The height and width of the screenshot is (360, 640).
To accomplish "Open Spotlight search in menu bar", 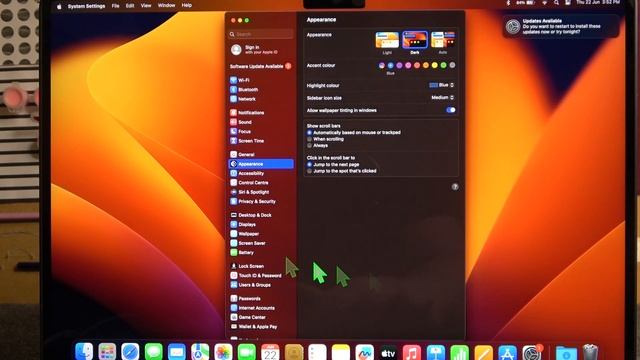I will 556,3.
